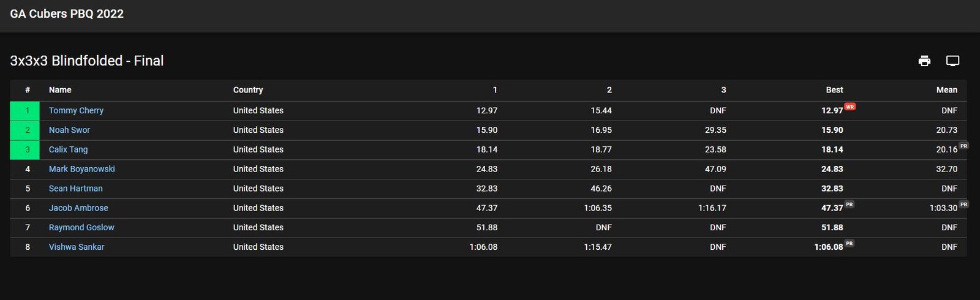Open Calix Tang's profile link
Image resolution: width=980 pixels, height=300 pixels.
[68, 149]
